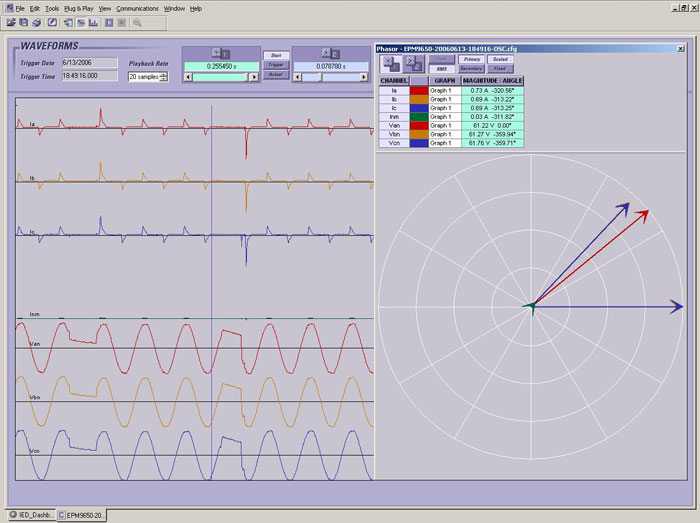Toggle Secondary values in Phasor window
Image resolution: width=700 pixels, height=523 pixels.
click(x=471, y=69)
